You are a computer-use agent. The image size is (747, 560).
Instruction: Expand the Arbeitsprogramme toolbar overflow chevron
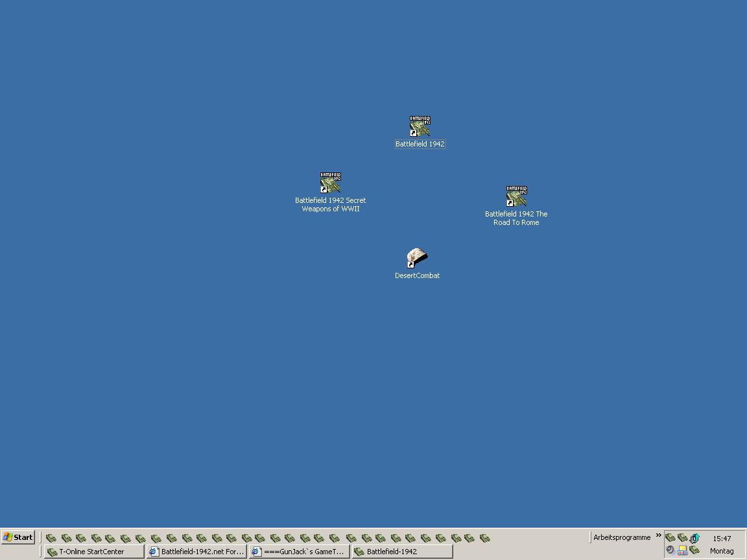pos(658,536)
